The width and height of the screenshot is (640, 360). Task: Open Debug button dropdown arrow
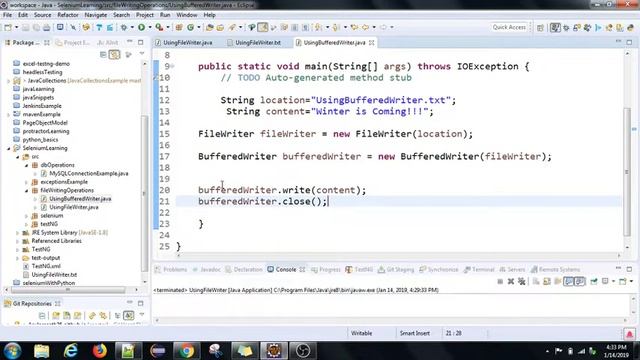[132, 27]
